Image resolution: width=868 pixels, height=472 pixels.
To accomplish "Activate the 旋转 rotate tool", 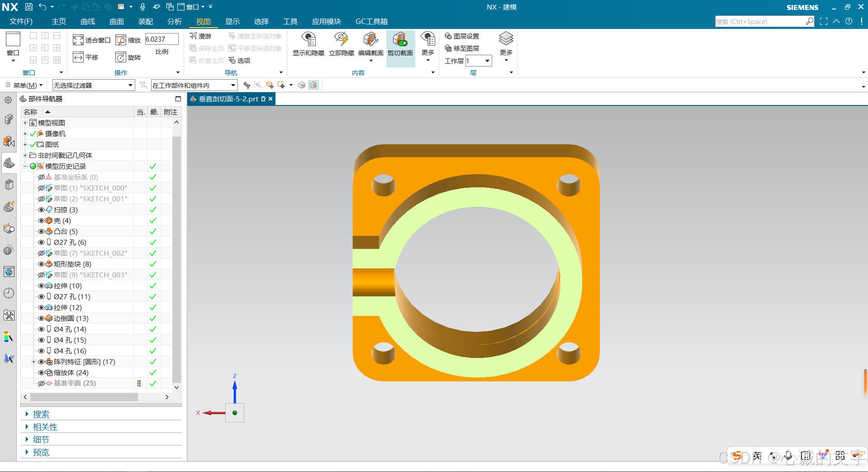I will pos(128,57).
